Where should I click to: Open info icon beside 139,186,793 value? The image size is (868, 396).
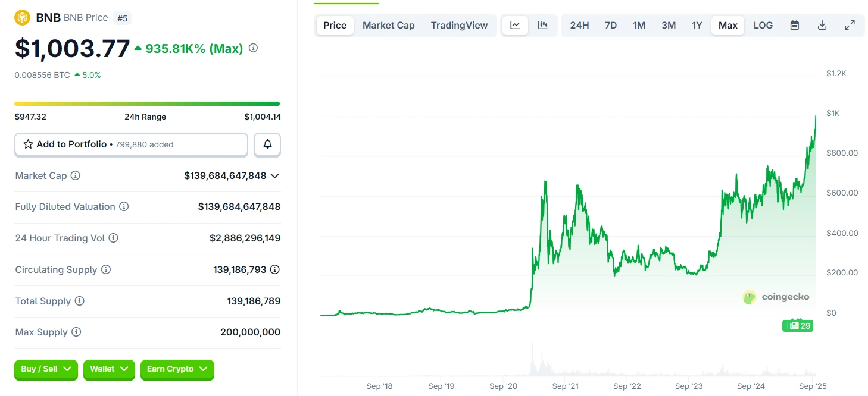click(275, 269)
